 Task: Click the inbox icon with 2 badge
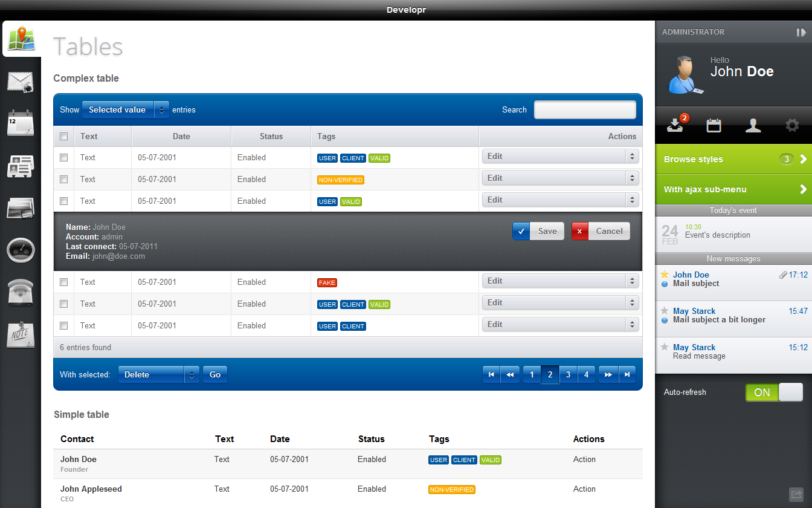point(675,125)
